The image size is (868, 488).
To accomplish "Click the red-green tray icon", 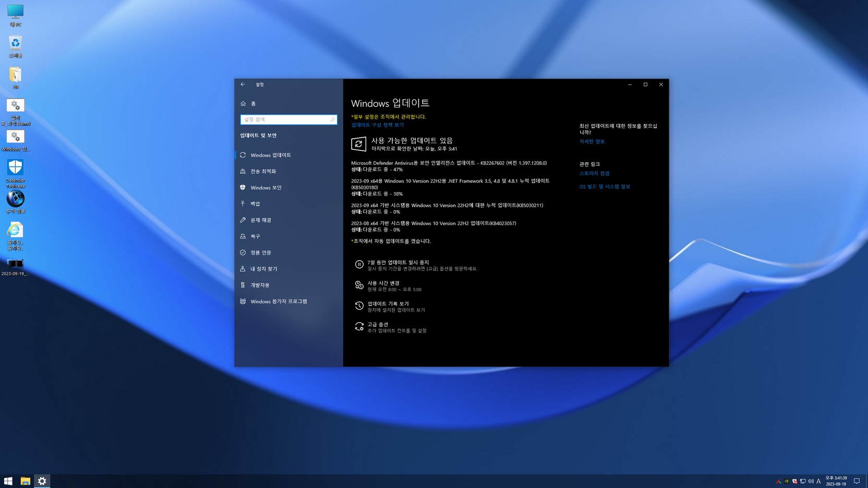I will 778,481.
